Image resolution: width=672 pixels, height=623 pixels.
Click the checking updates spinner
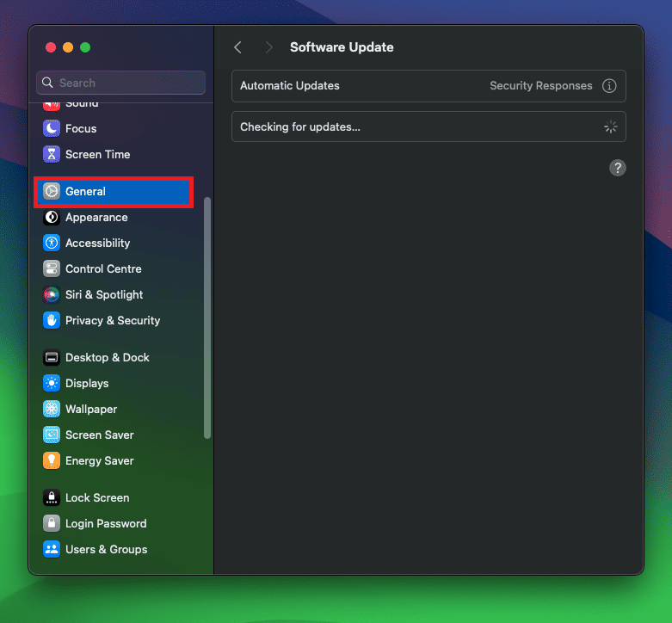pos(610,126)
